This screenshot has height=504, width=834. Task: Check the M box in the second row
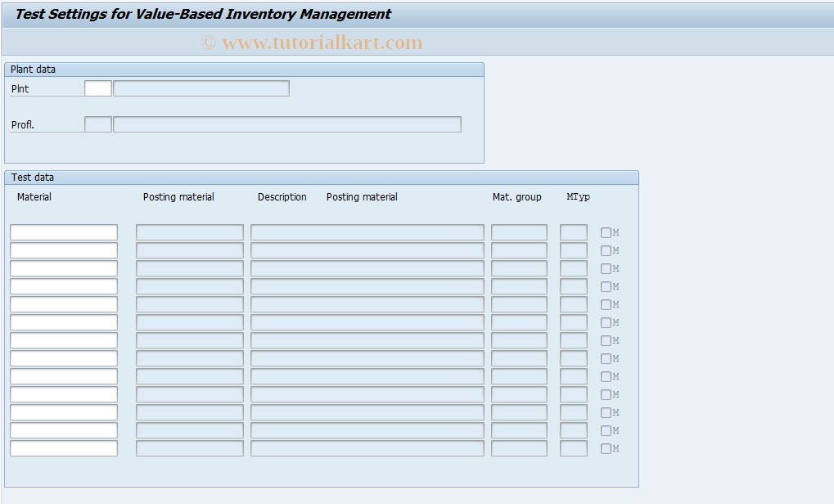[x=606, y=250]
